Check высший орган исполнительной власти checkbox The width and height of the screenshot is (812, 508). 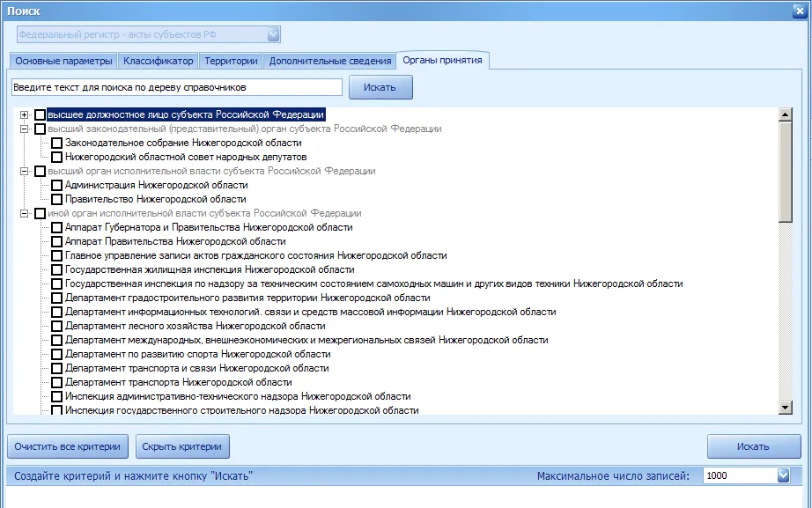coord(40,171)
